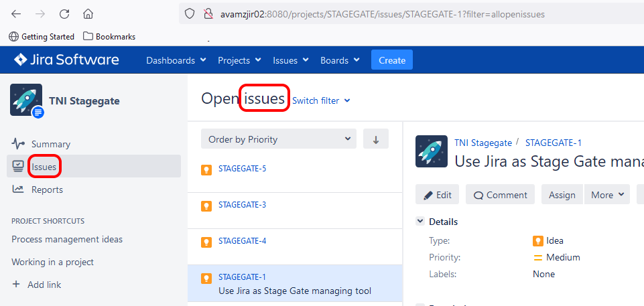This screenshot has width=644, height=306.
Task: Click the Comment button
Action: tap(500, 195)
